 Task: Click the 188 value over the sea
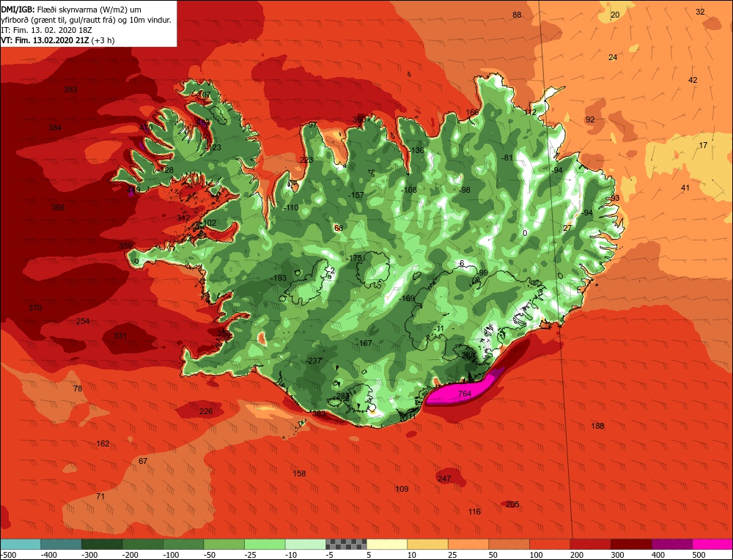coord(597,426)
